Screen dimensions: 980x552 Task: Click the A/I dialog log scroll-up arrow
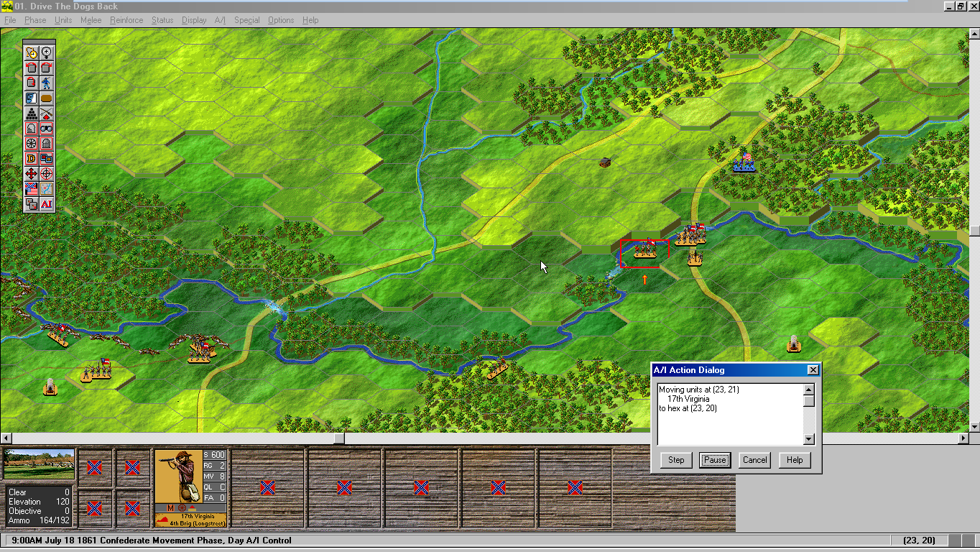click(x=809, y=390)
